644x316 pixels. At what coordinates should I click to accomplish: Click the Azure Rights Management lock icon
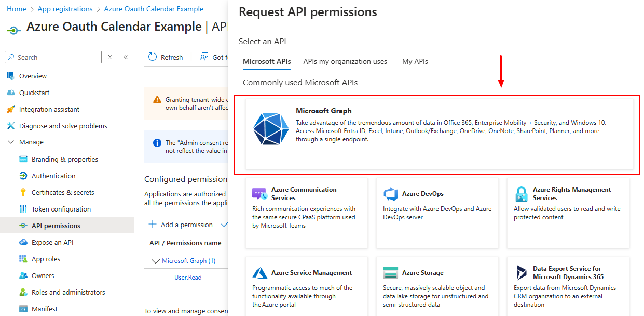click(522, 194)
